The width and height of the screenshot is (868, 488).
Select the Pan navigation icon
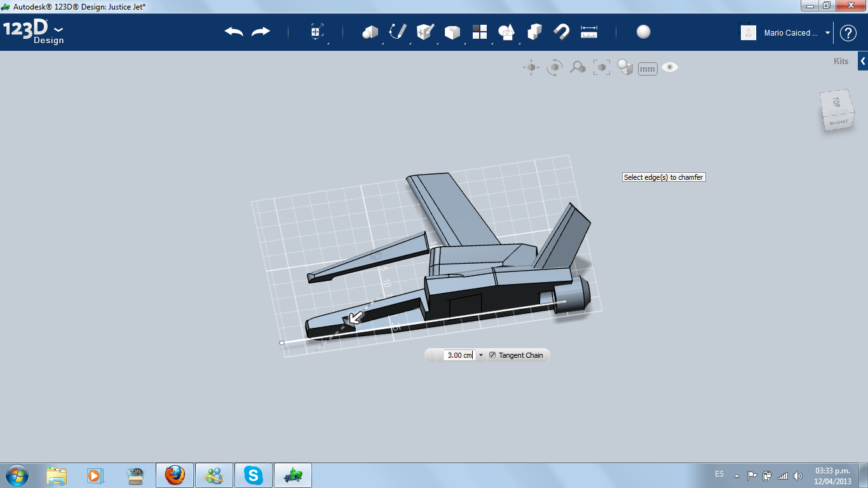click(x=531, y=67)
